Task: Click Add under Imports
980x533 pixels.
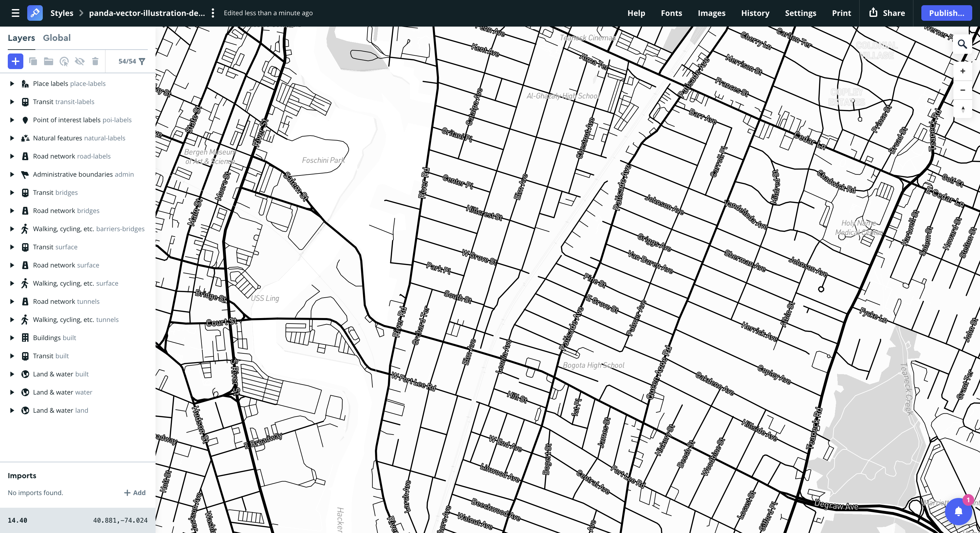Action: [x=135, y=493]
